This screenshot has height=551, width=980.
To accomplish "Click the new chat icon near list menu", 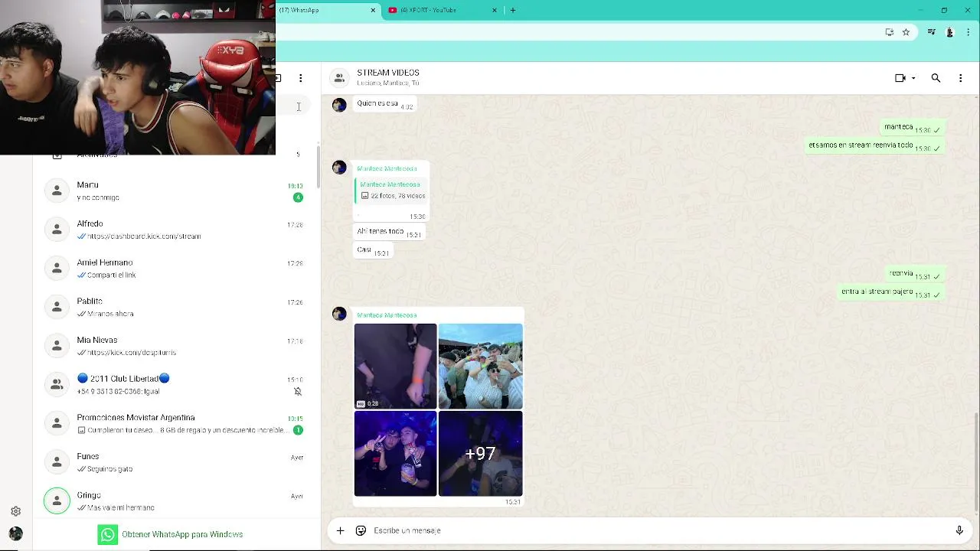I will coord(278,78).
